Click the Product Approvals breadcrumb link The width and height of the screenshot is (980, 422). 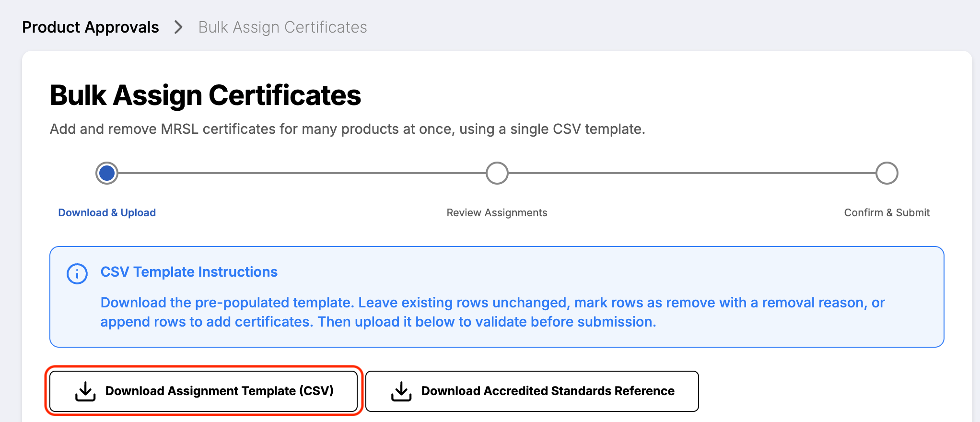(90, 27)
